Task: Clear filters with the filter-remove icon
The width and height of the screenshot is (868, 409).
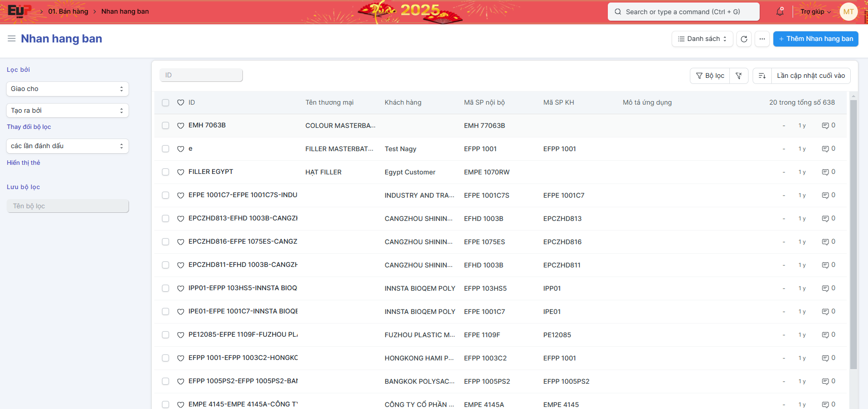Action: (x=738, y=76)
